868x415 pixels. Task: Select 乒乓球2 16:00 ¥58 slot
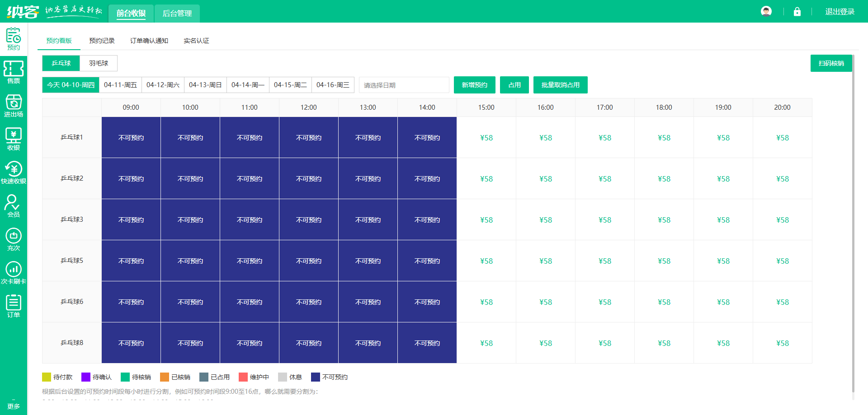click(546, 179)
